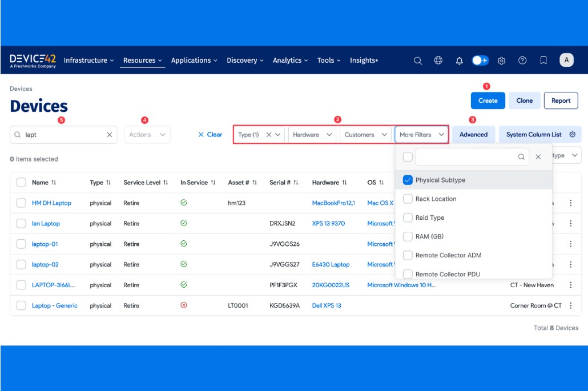
Task: Open global search with the magnifier icon
Action: pos(417,60)
